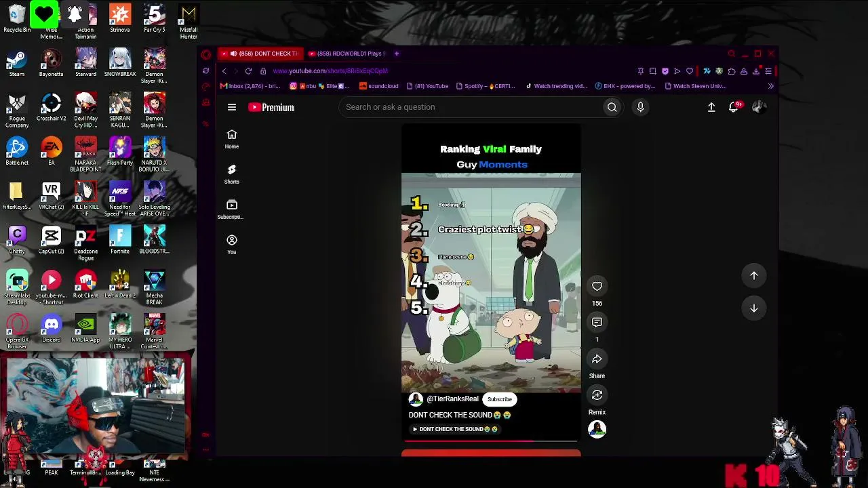This screenshot has width=868, height=488.
Task: Open the Gmail Inbox bookmark
Action: pos(250,86)
